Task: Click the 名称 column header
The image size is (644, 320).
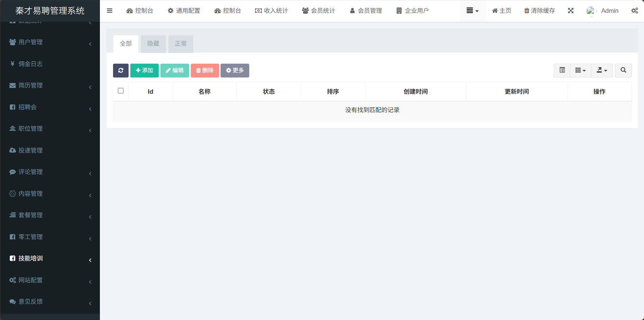Action: [x=204, y=92]
